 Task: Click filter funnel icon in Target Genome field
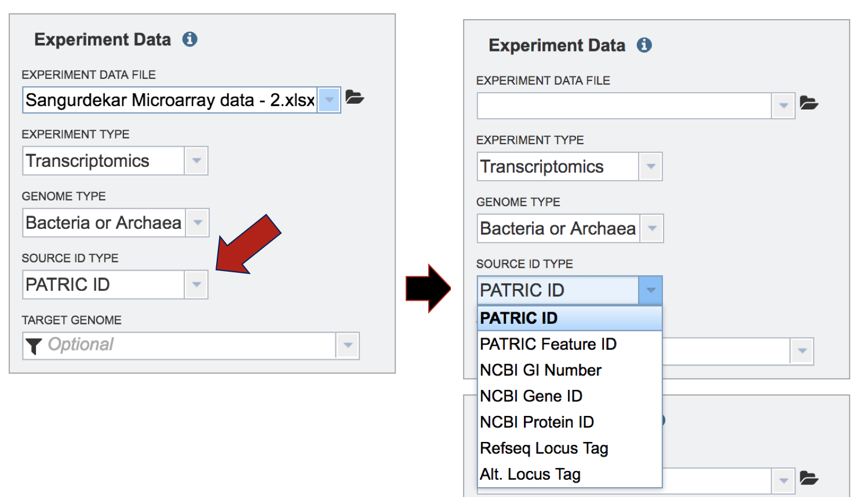34,346
